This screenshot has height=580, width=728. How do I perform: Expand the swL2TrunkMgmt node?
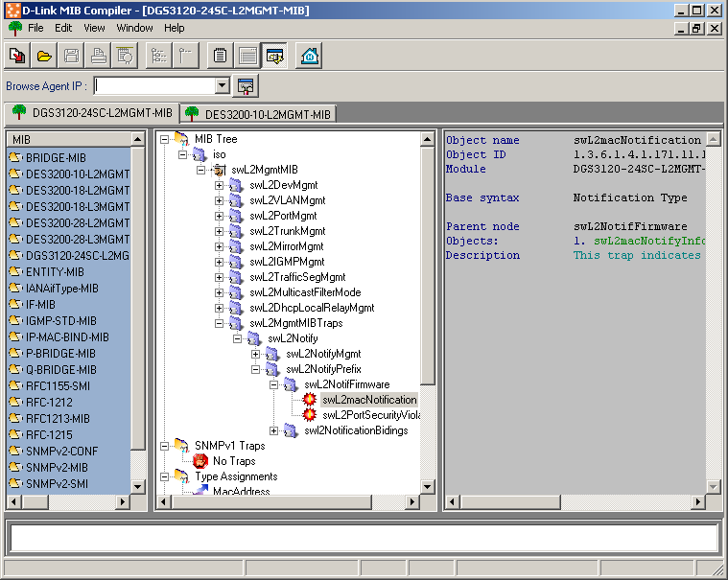(219, 231)
